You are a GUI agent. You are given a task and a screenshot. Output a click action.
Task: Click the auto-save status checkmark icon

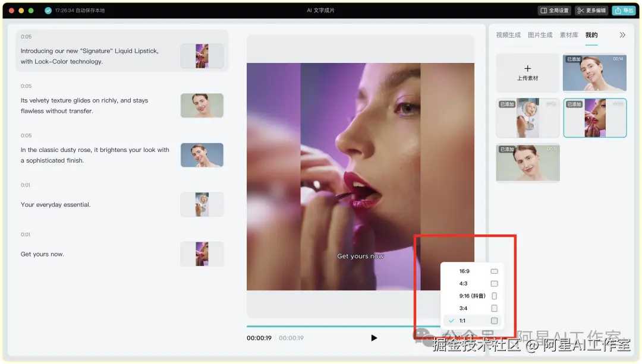[x=48, y=11]
